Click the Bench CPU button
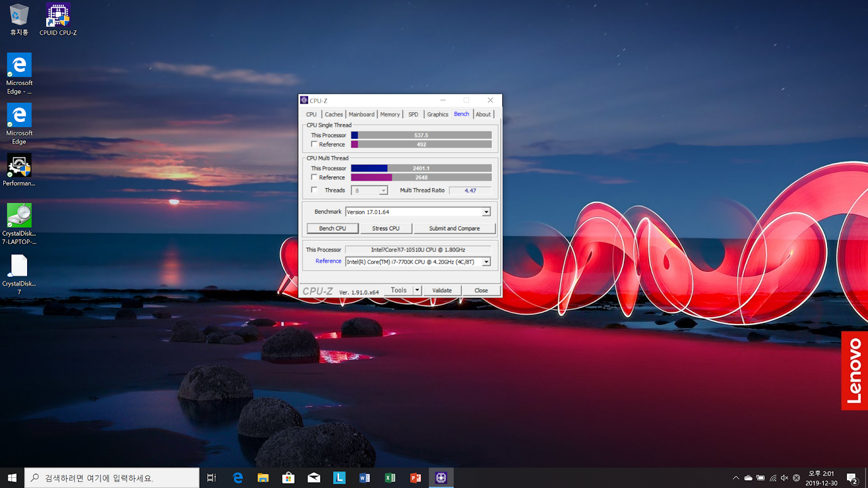Image resolution: width=868 pixels, height=488 pixels. [333, 228]
